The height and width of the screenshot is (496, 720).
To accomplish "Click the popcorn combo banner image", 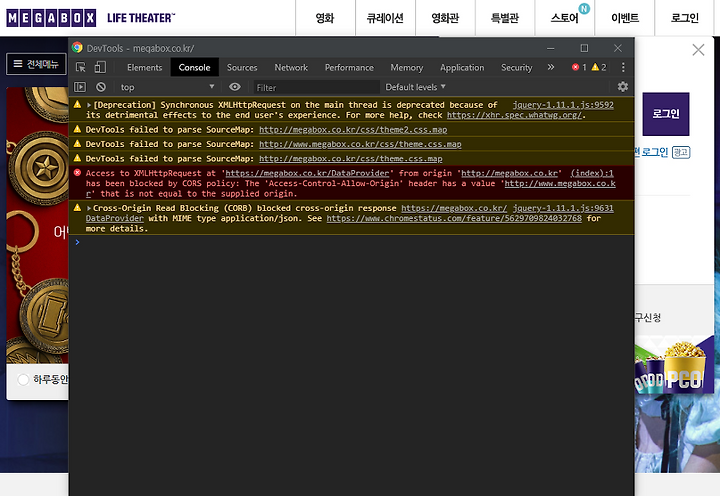I will (674, 365).
